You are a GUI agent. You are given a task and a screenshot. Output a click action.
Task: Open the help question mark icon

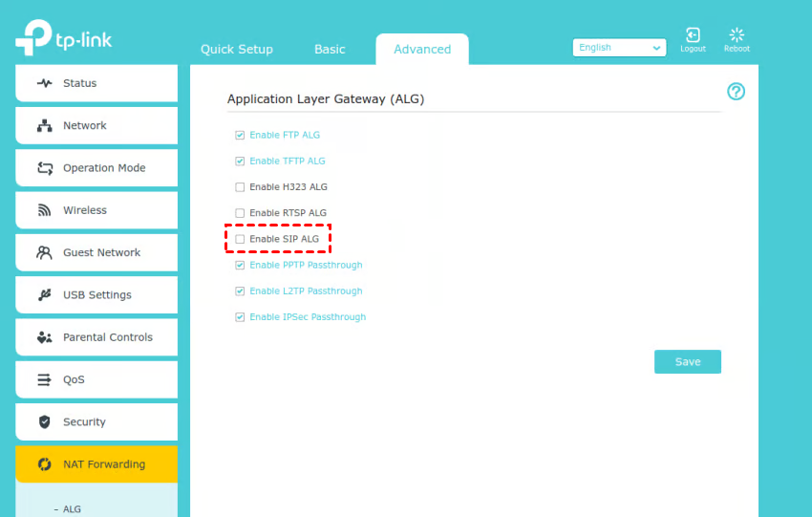[736, 92]
